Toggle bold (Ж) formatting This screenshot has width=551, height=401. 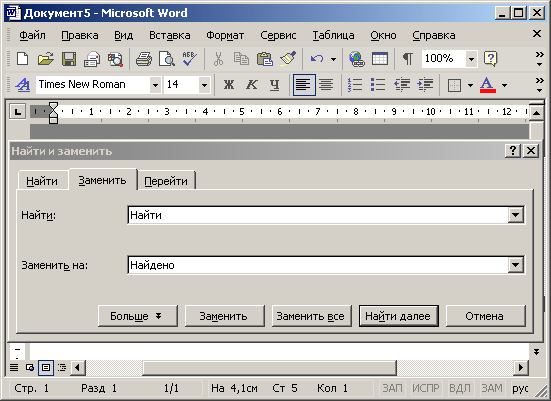click(229, 85)
